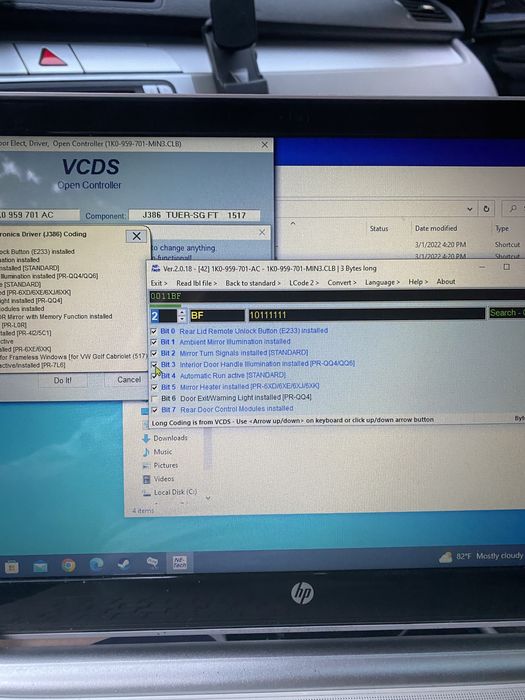Sort by the Type column header
This screenshot has width=525, height=700.
(502, 228)
